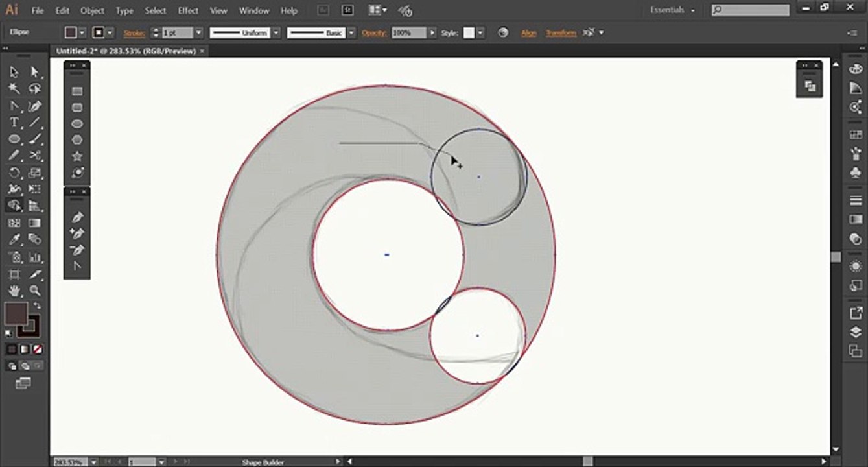868x467 pixels.
Task: Pick the Eyedropper tool
Action: (14, 239)
